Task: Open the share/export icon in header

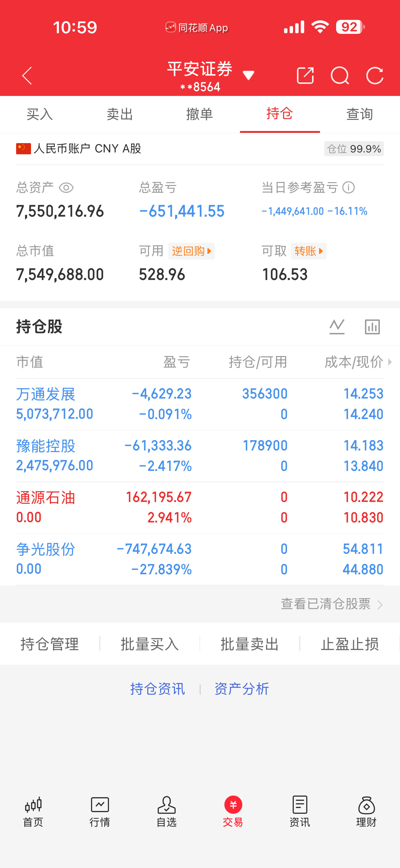Action: point(305,75)
